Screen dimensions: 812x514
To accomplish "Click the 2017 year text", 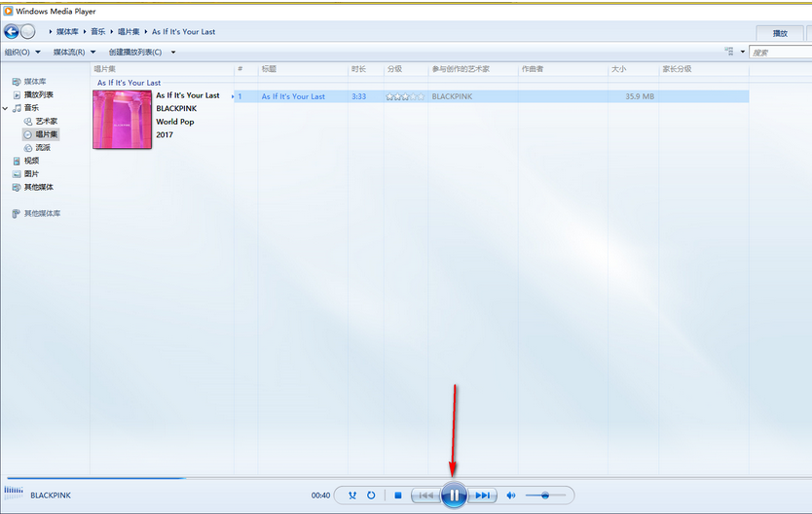I will [x=165, y=134].
